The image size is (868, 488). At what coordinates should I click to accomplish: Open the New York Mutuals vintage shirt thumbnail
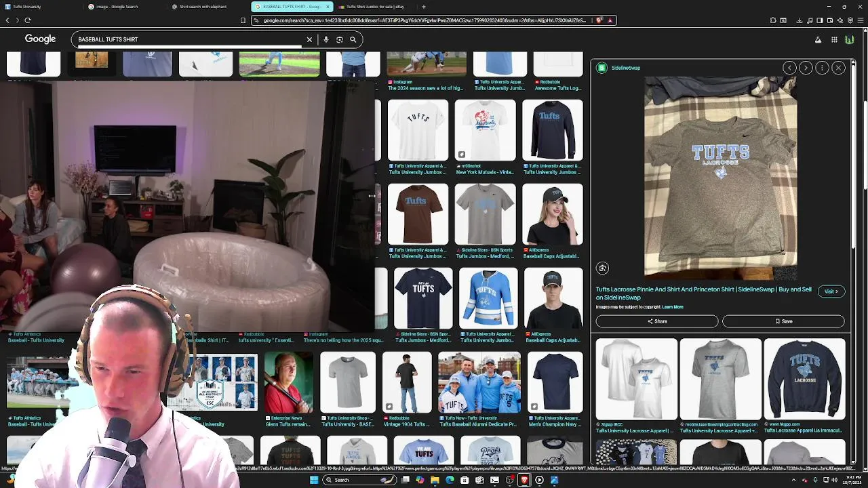[485, 130]
